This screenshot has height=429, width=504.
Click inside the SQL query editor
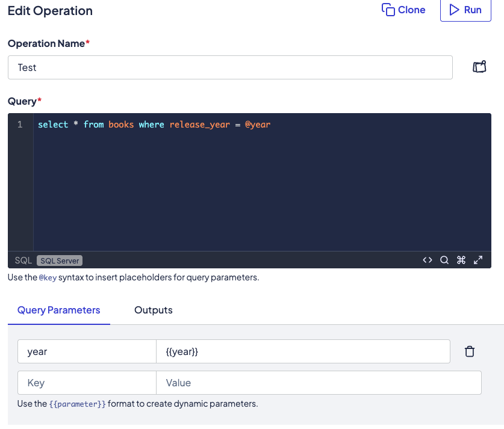coord(262,182)
